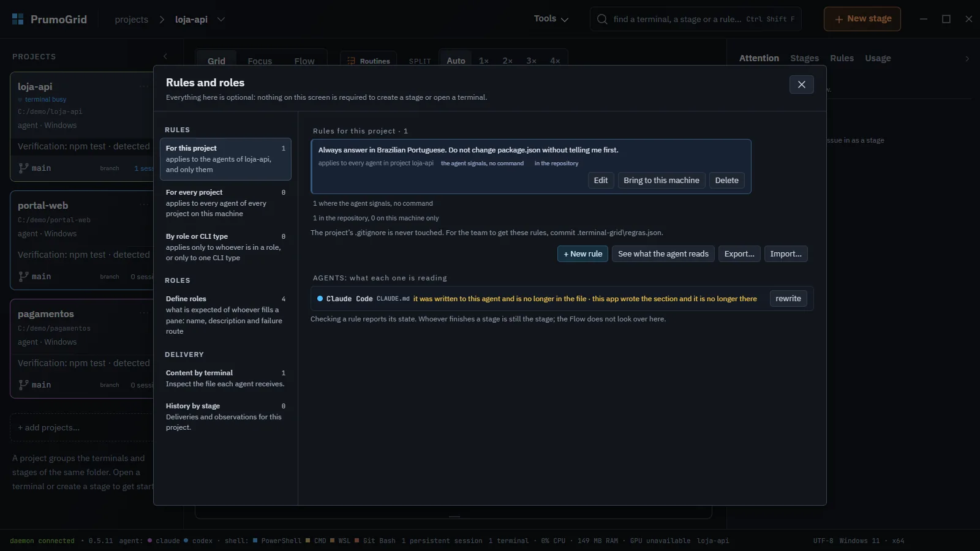Click the Always answer in Brazilian Portuguese rule text
980x551 pixels.
[468, 150]
